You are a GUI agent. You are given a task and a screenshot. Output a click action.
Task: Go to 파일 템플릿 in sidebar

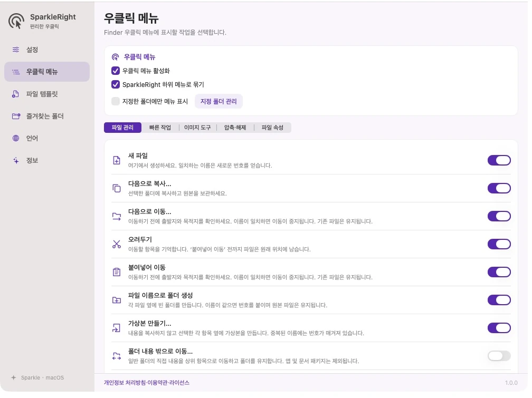coord(47,94)
